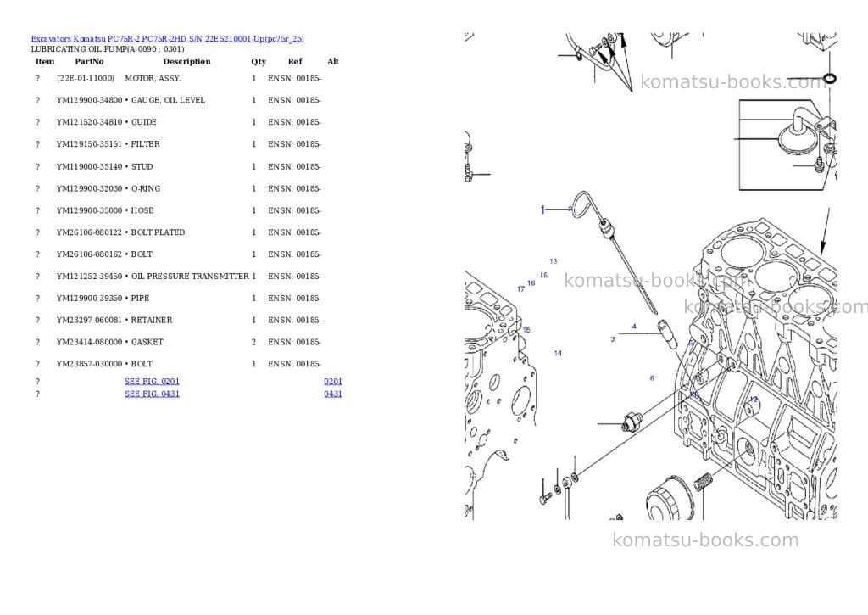Click diagram callout number 3
Image resolution: width=868 pixels, height=615 pixels.
(613, 339)
